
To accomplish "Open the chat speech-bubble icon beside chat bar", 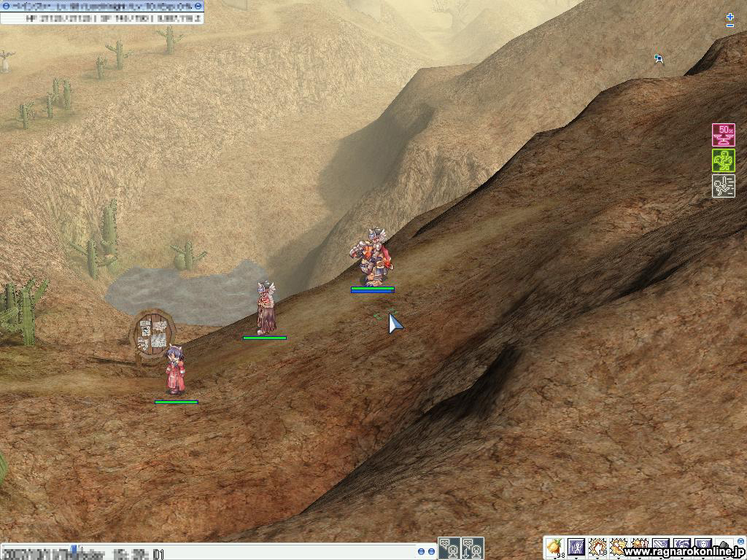I will tap(449, 548).
